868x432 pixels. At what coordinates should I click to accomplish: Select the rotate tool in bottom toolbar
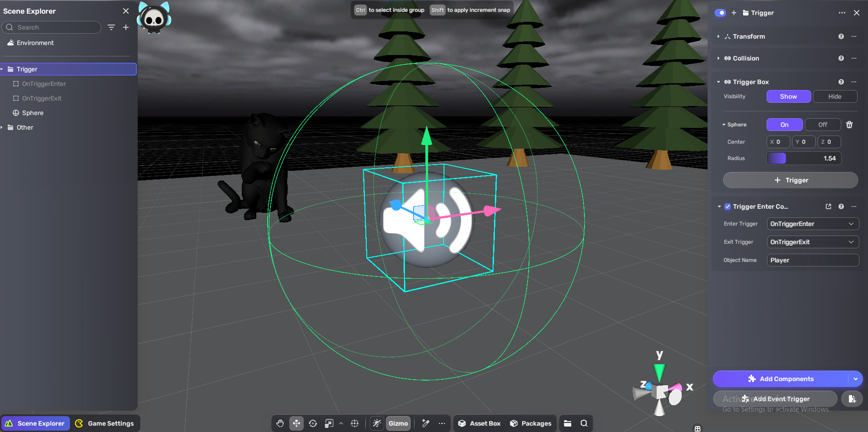313,423
